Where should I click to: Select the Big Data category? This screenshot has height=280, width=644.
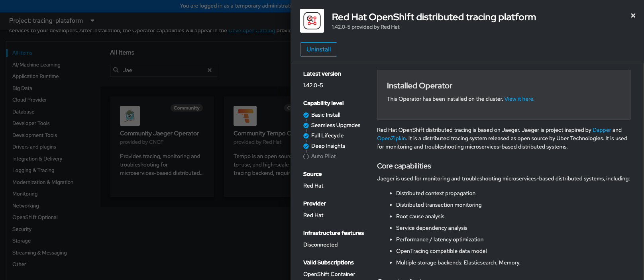coord(22,88)
